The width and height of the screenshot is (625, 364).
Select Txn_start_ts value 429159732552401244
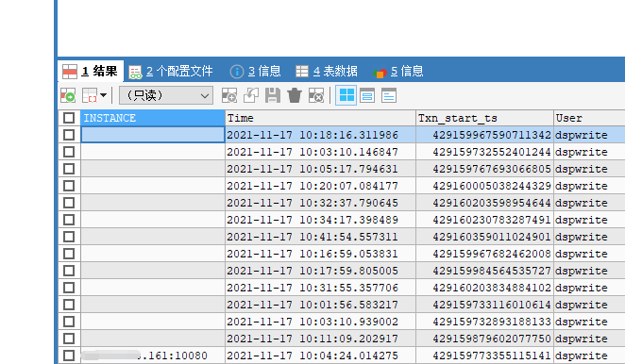(484, 152)
